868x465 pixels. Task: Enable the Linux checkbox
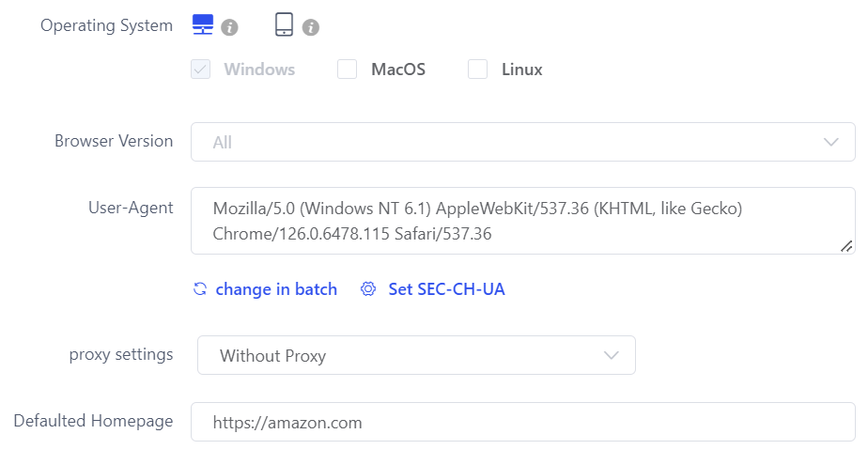[x=478, y=70]
